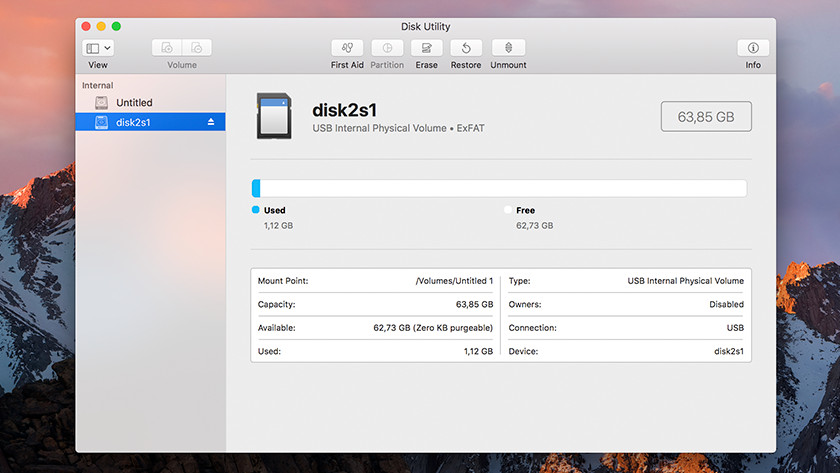Eject disk2s1 using sidebar eject icon
Screen dimensions: 840x473
[211, 122]
